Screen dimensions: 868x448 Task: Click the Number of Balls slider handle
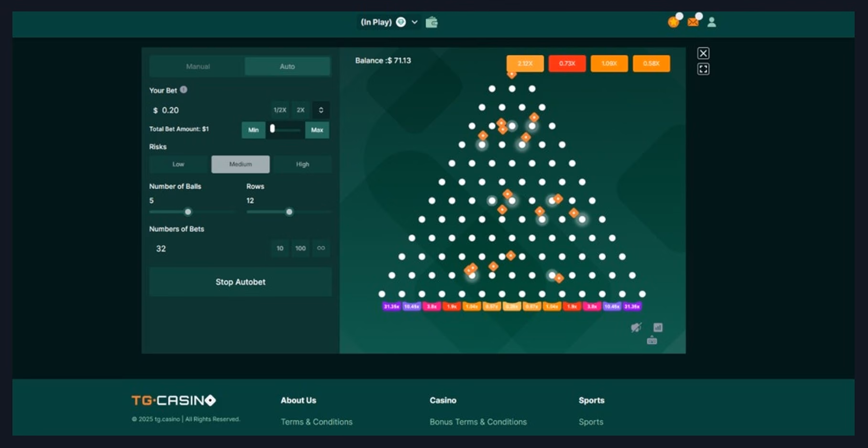[188, 212]
